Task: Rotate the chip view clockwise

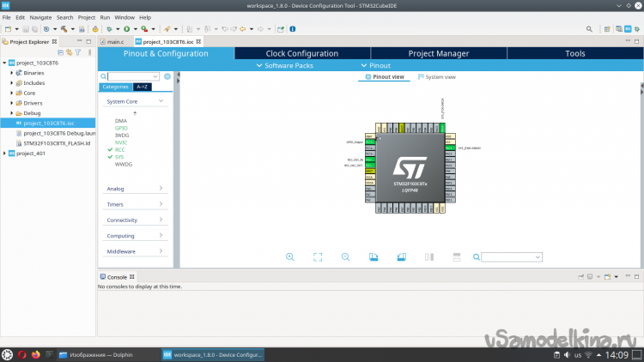Action: click(373, 256)
